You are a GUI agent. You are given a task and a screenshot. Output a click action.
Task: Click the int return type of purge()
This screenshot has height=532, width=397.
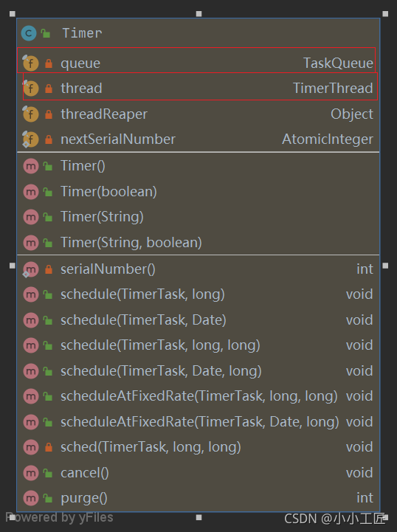pyautogui.click(x=365, y=498)
